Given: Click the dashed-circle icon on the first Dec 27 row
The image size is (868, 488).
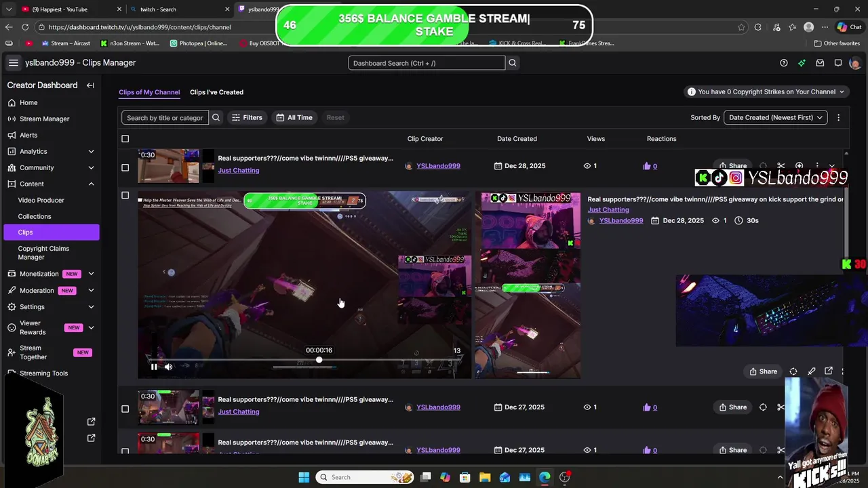Looking at the screenshot, I should click(763, 407).
